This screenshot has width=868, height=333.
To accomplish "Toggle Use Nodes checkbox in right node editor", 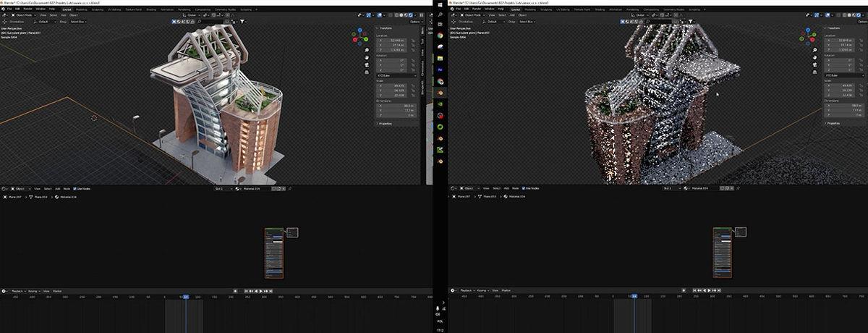I will 524,188.
